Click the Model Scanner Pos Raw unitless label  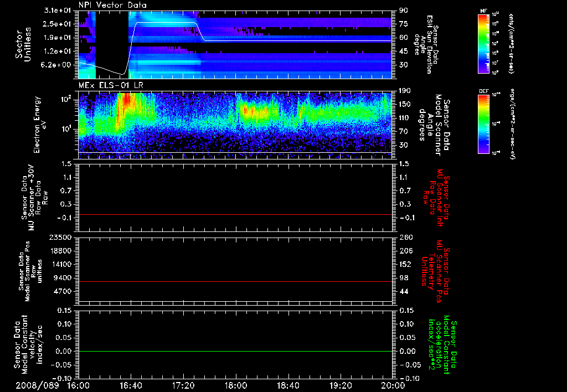30,271
